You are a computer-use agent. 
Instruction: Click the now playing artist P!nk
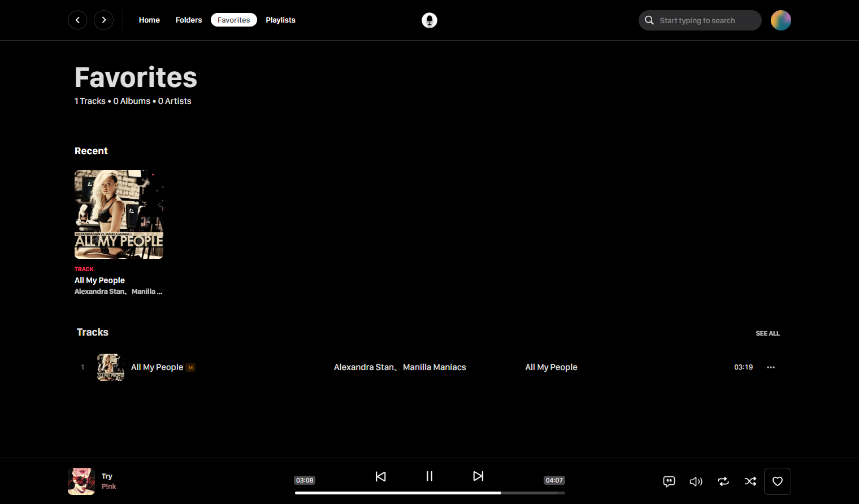[109, 486]
